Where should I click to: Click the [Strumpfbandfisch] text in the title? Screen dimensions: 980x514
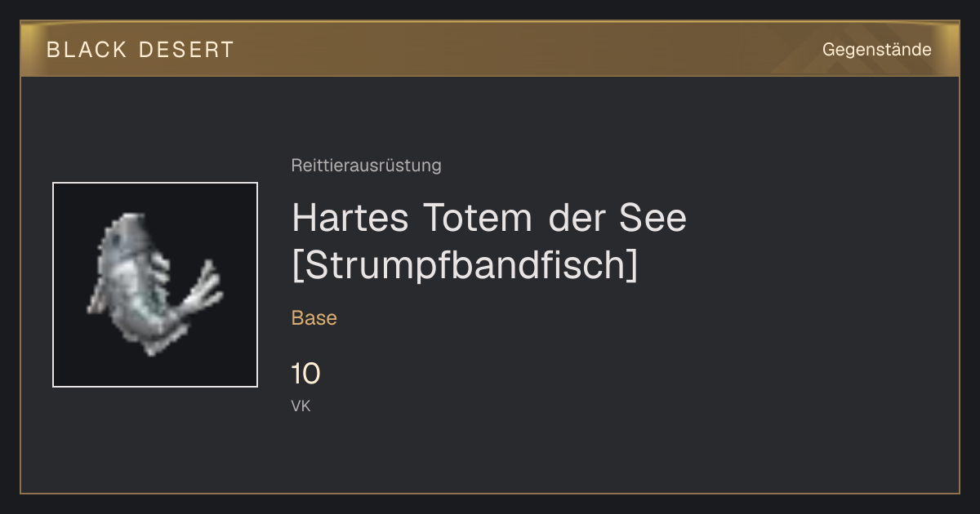[465, 266]
